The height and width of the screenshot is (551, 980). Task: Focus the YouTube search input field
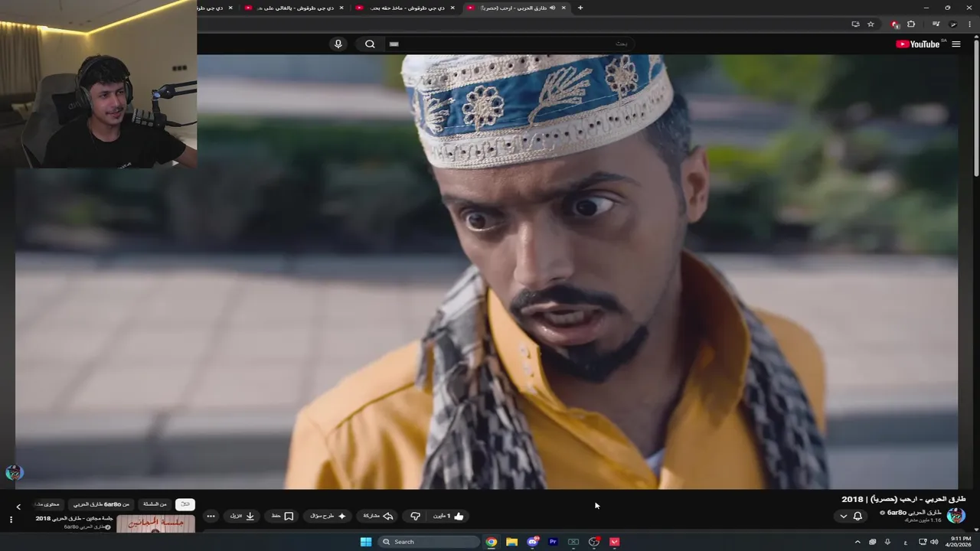tap(509, 44)
